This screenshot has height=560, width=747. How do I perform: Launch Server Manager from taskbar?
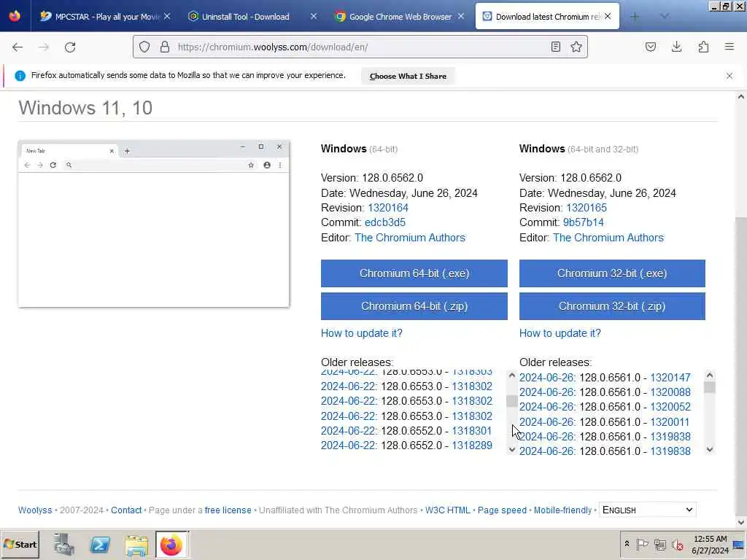point(64,545)
